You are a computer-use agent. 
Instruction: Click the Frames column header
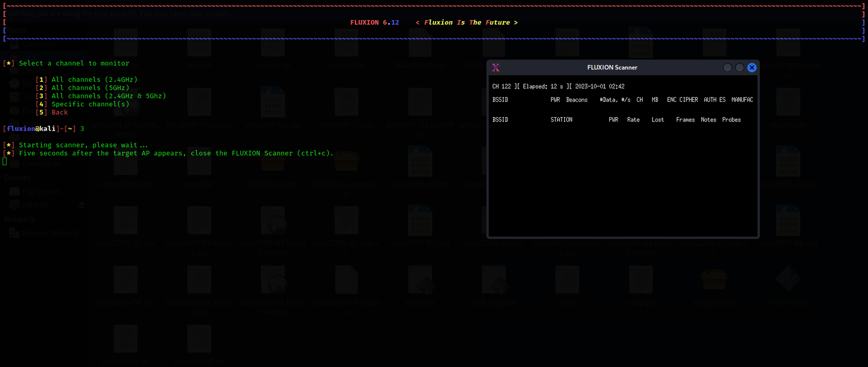[685, 120]
